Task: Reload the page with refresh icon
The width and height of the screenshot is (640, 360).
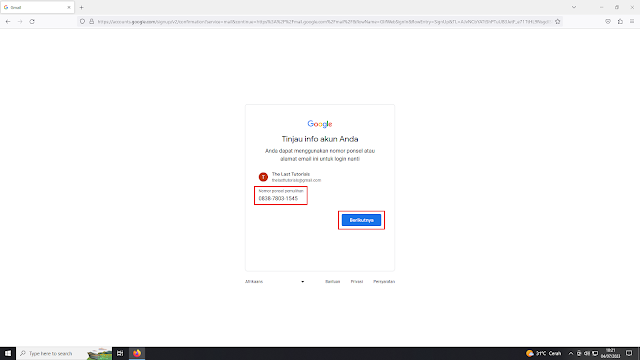Action: point(32,22)
